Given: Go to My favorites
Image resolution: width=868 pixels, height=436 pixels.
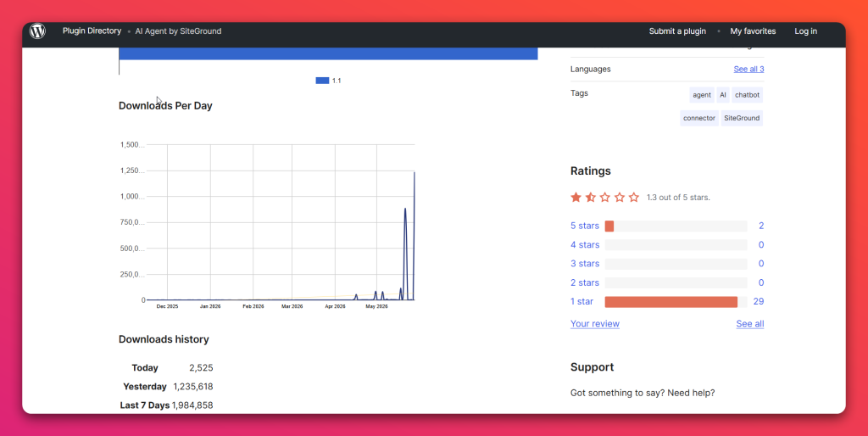Looking at the screenshot, I should (x=753, y=31).
